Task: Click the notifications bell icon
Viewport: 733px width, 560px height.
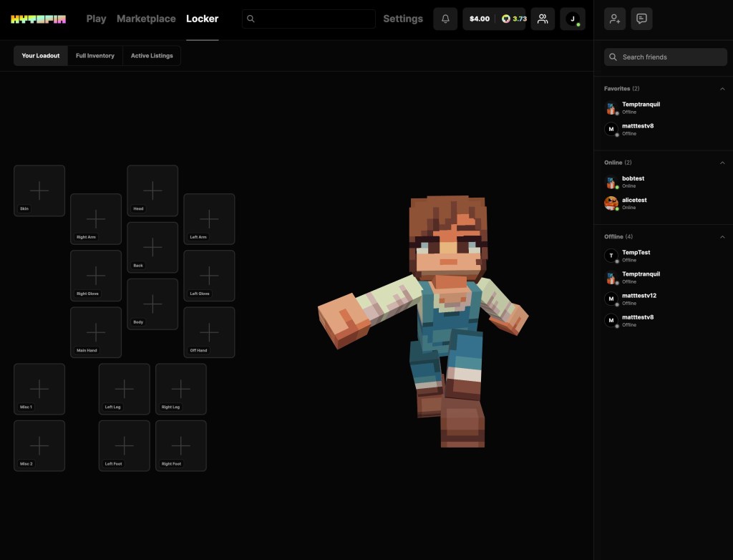Action: click(445, 19)
